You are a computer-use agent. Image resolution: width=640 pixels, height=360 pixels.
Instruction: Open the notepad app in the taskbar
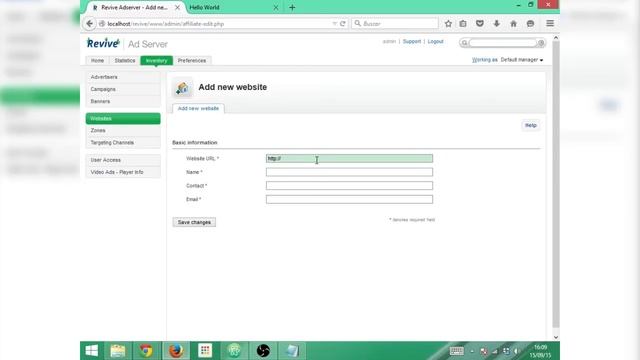[292, 351]
